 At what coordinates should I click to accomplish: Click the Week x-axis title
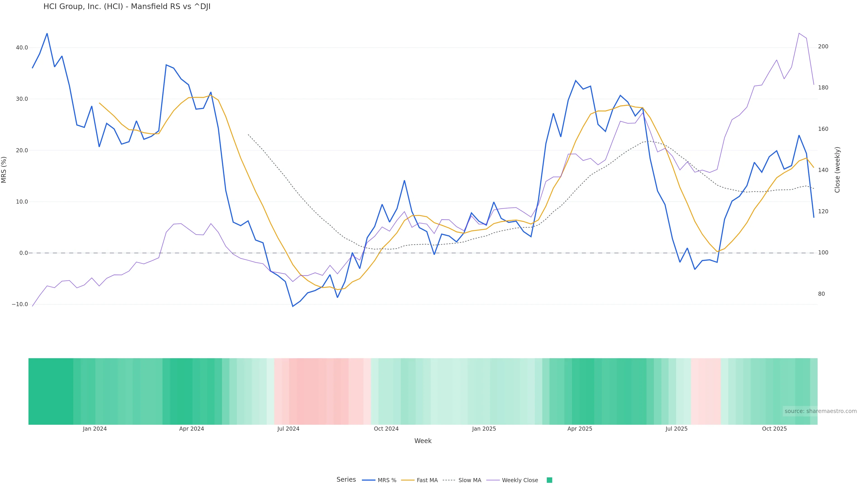tap(423, 441)
